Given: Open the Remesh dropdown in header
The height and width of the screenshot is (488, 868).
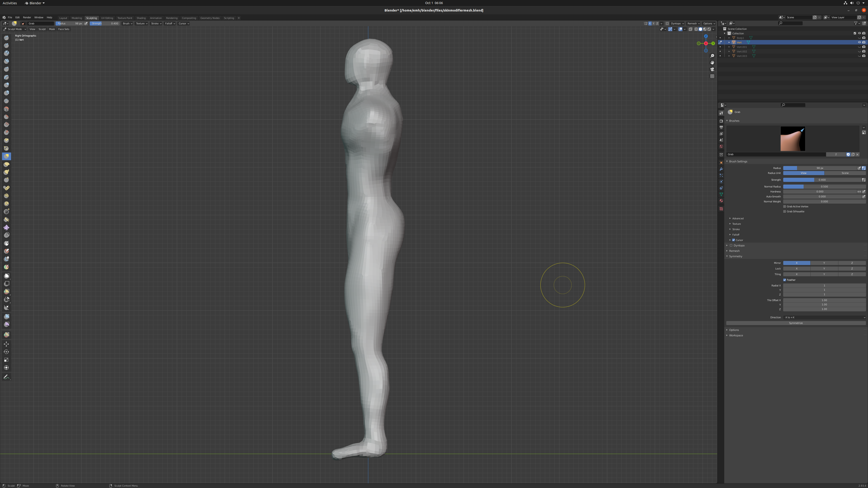Looking at the screenshot, I should [693, 23].
